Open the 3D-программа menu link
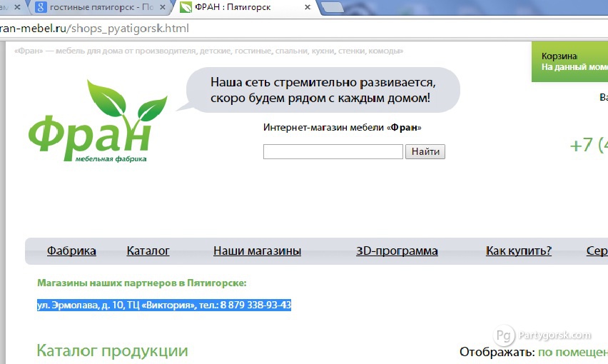608x364 pixels. [397, 251]
